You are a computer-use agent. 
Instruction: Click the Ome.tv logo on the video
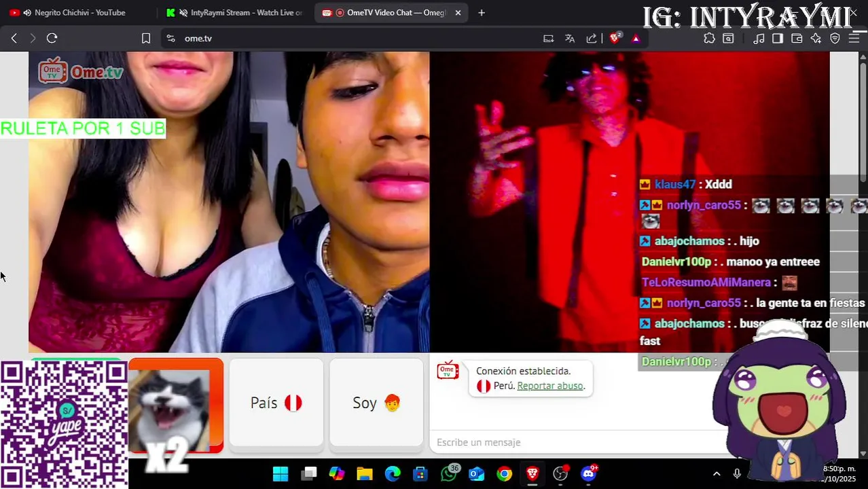pyautogui.click(x=81, y=71)
